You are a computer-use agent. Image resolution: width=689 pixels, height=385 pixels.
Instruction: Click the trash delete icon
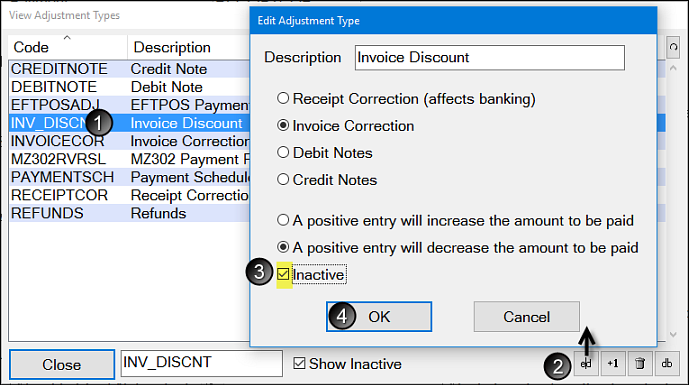pyautogui.click(x=640, y=364)
